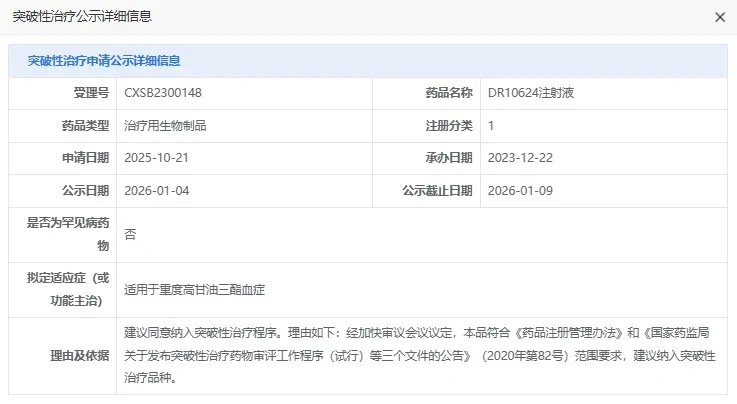Click the blue section header 突破性治疗申请公示详细信息

[104, 61]
